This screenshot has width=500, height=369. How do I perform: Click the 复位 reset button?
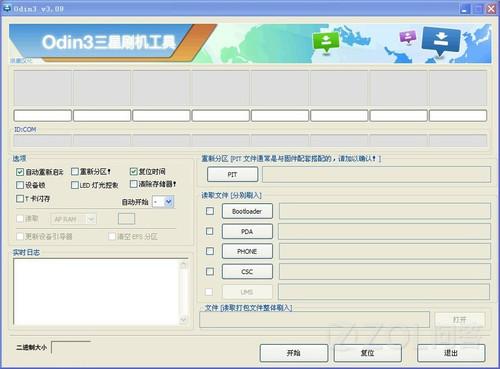pyautogui.click(x=367, y=353)
